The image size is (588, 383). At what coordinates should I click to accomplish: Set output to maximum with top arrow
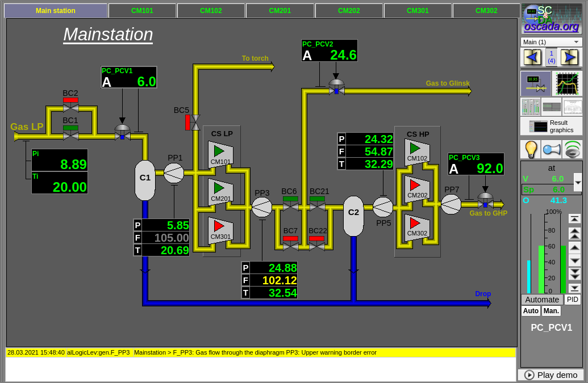click(x=574, y=219)
